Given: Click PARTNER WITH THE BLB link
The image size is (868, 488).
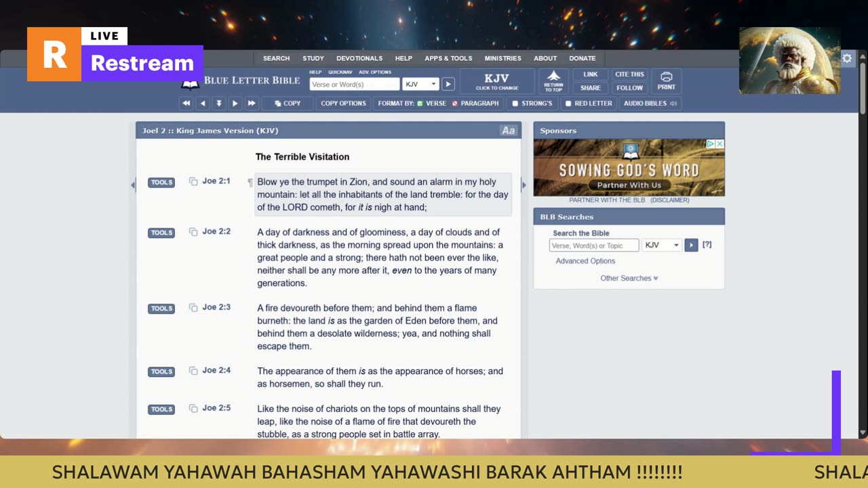Looking at the screenshot, I should coord(607,200).
